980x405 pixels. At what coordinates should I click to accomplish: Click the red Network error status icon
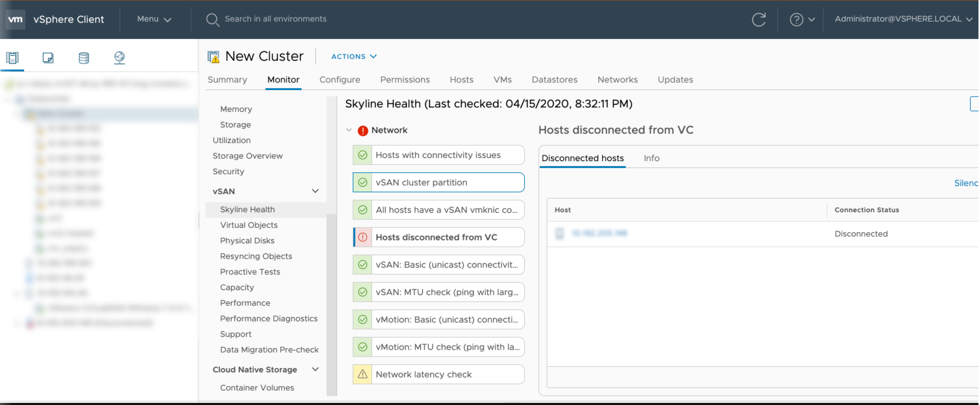[363, 130]
